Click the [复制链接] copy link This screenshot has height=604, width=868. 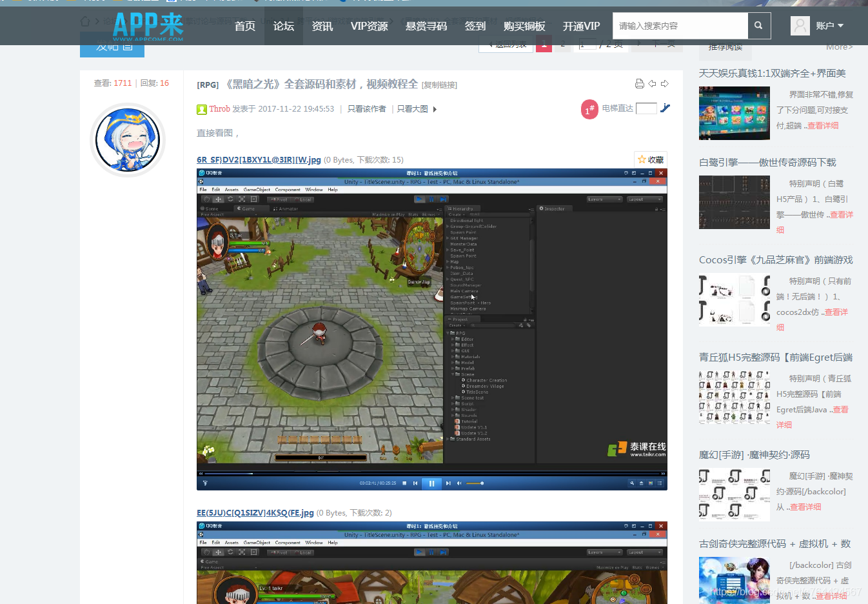(x=439, y=85)
